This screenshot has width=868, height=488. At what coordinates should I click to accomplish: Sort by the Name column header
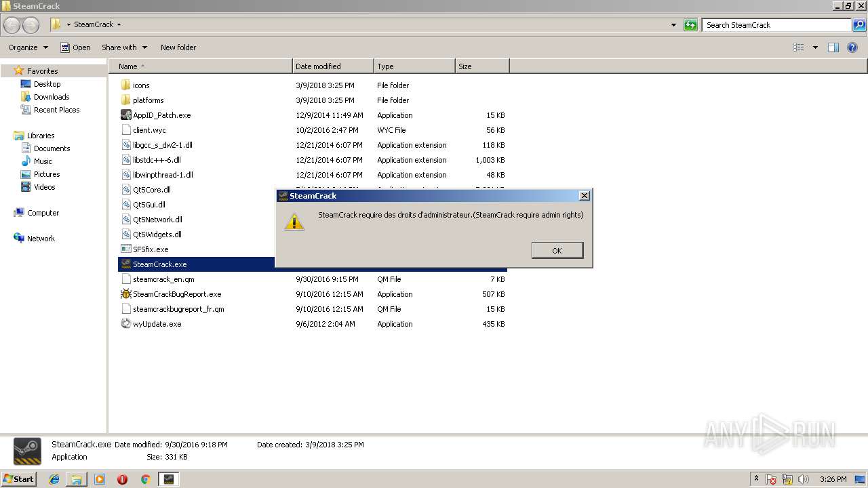200,66
